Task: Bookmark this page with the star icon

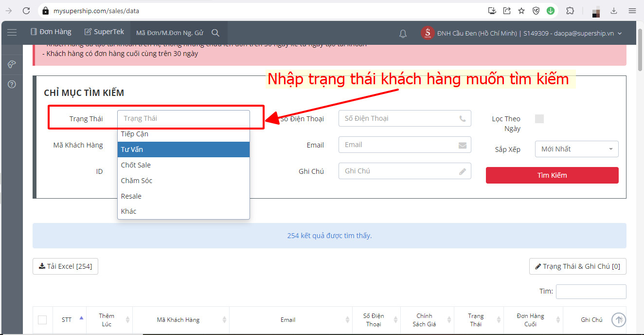Action: point(521,10)
